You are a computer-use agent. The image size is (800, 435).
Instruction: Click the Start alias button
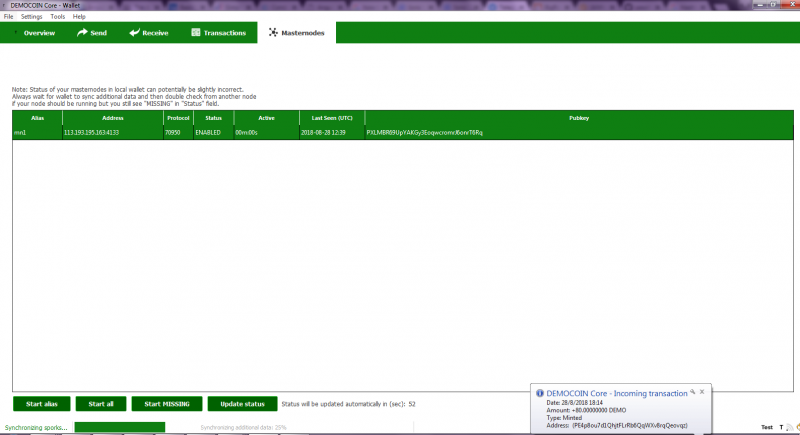[x=42, y=404]
